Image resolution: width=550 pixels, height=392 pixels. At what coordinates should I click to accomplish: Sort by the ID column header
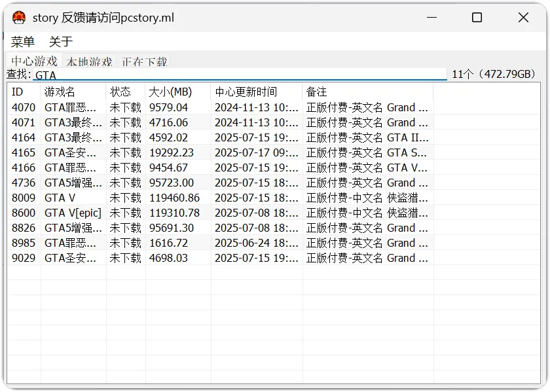pos(24,92)
